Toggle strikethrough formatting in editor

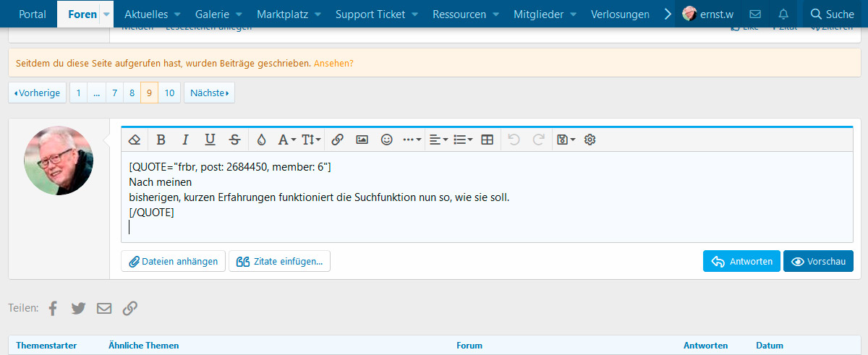[x=234, y=140]
